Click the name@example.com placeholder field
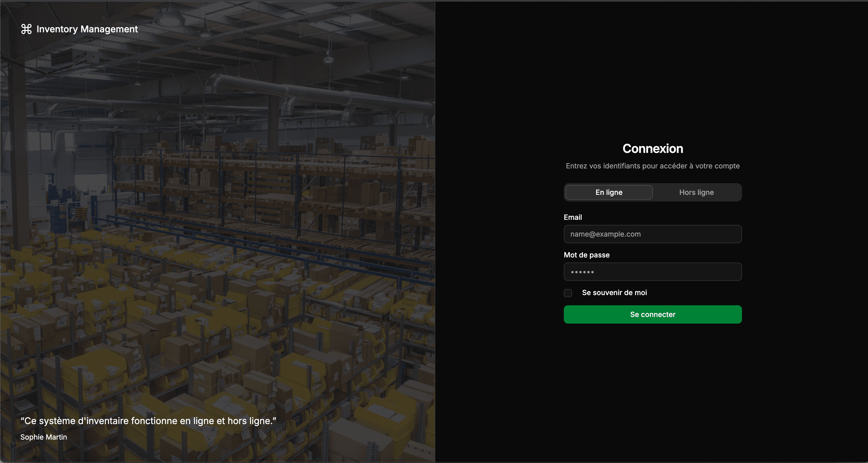868x463 pixels. coord(652,234)
